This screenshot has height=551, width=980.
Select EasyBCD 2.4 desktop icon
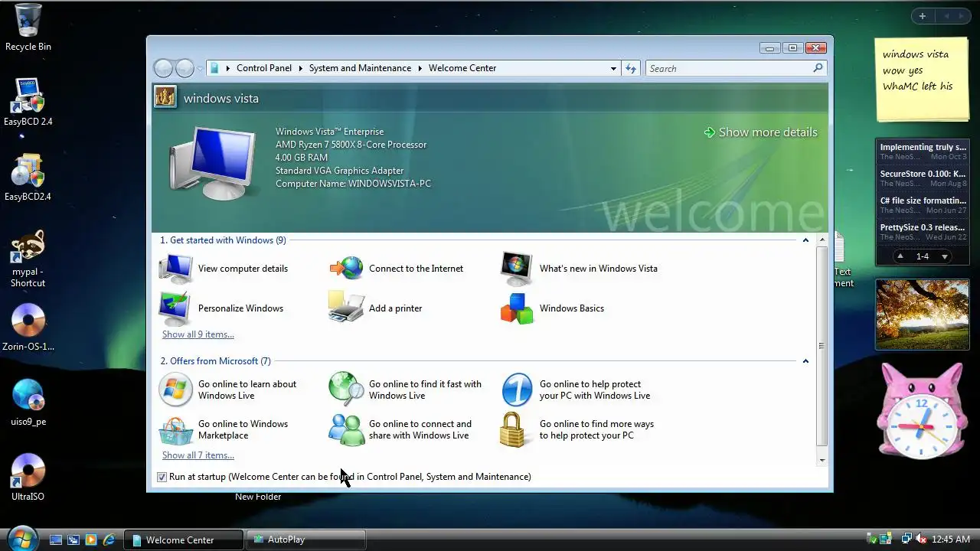(x=28, y=101)
